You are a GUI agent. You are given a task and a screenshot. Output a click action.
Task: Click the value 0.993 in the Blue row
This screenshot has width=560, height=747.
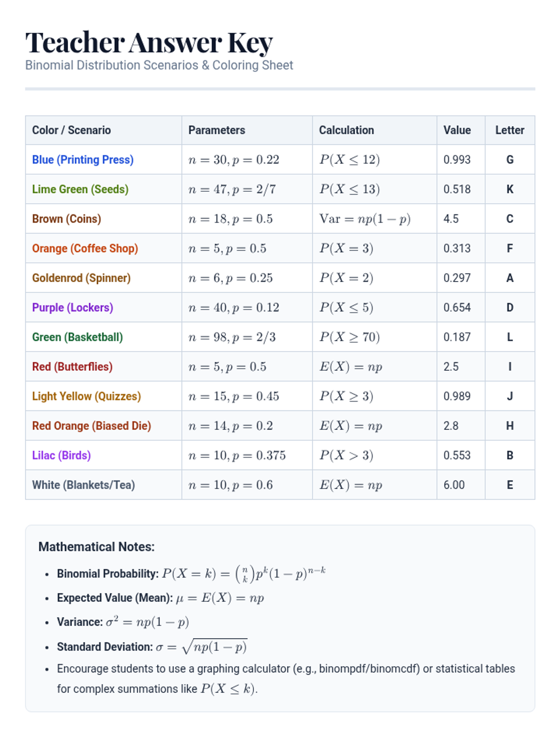tap(457, 160)
